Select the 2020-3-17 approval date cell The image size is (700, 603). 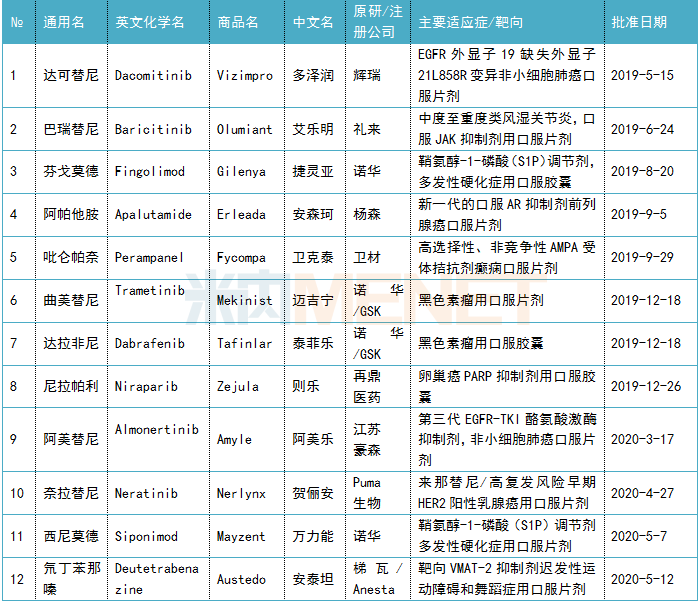(642, 439)
